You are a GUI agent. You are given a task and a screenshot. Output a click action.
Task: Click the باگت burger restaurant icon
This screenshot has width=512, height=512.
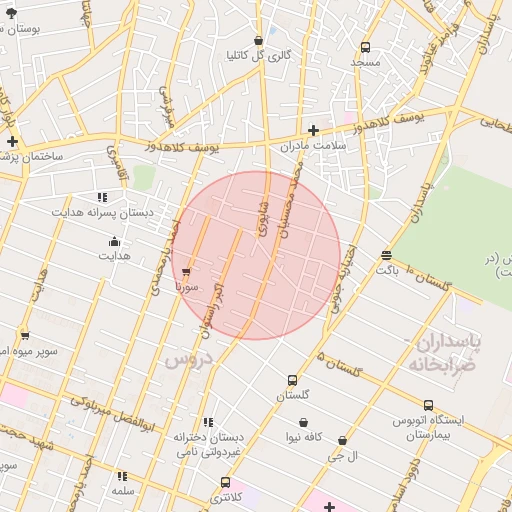386,255
